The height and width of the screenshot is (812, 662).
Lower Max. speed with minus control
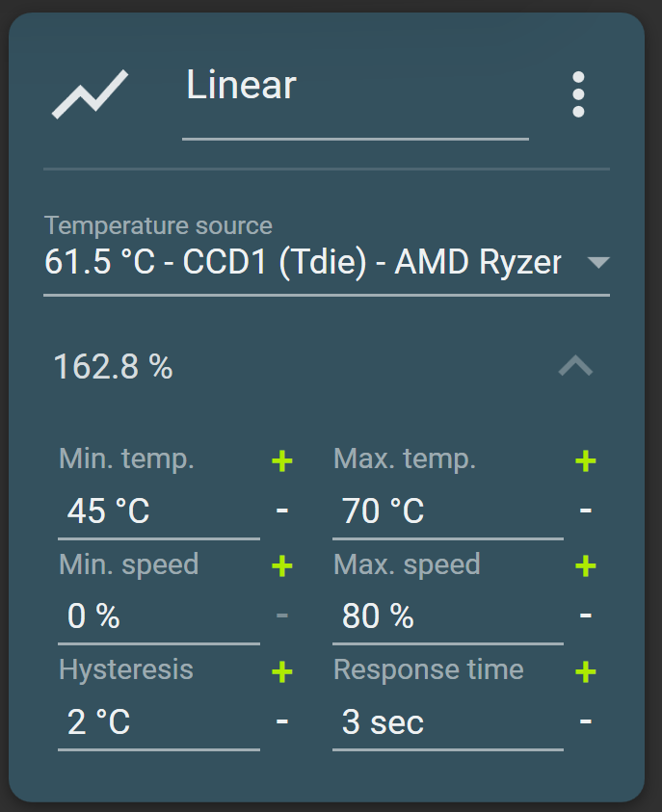point(585,617)
